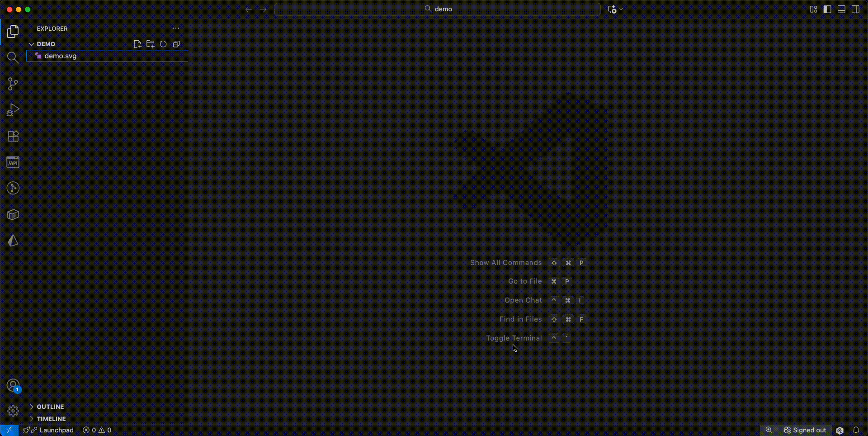Refresh the Explorer file tree
This screenshot has width=868, height=436.
163,44
